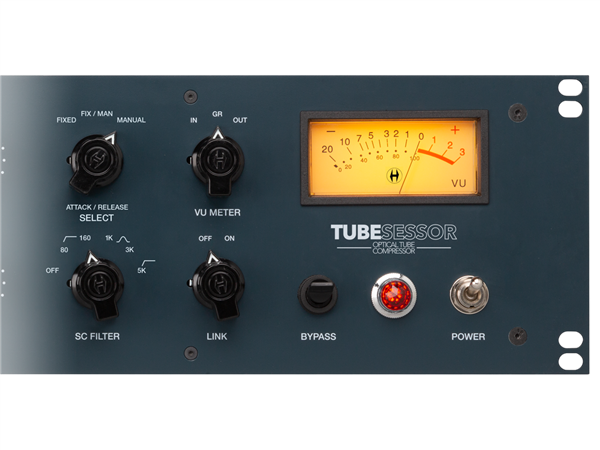Screen dimensions: 600x450
Task: Select the 5K sidechain filter setting
Action: coord(142,271)
